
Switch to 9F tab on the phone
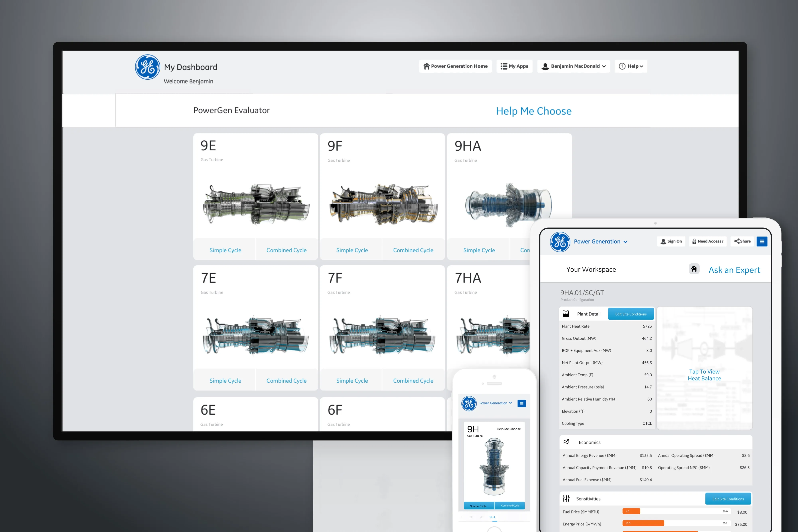pyautogui.click(x=481, y=517)
